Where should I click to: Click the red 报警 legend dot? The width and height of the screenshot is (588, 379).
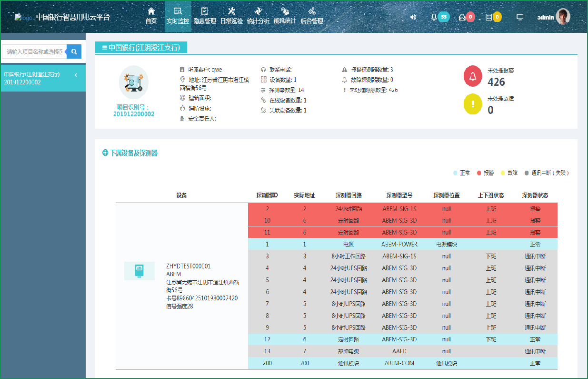pyautogui.click(x=479, y=173)
